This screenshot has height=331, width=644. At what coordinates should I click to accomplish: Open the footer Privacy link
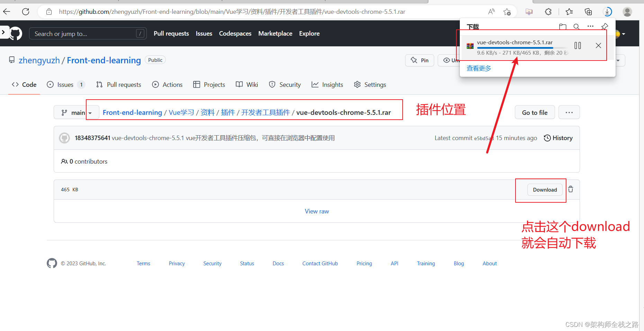tap(177, 264)
